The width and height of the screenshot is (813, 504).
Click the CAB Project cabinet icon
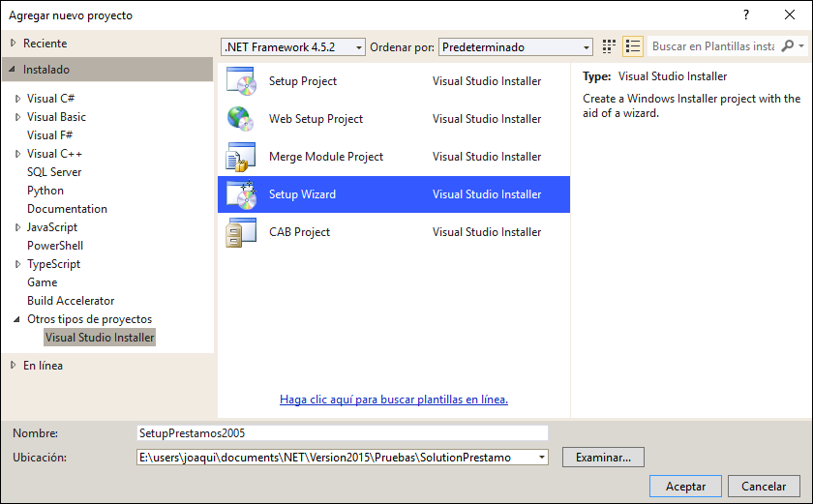241,232
